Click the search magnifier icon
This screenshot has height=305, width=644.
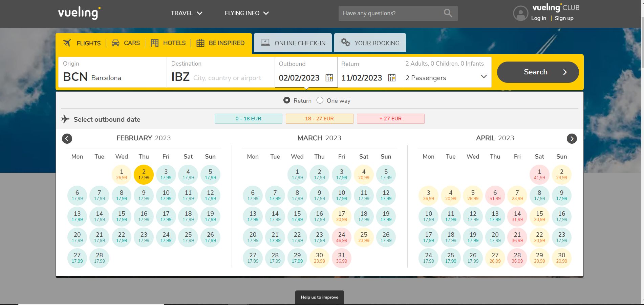[448, 13]
